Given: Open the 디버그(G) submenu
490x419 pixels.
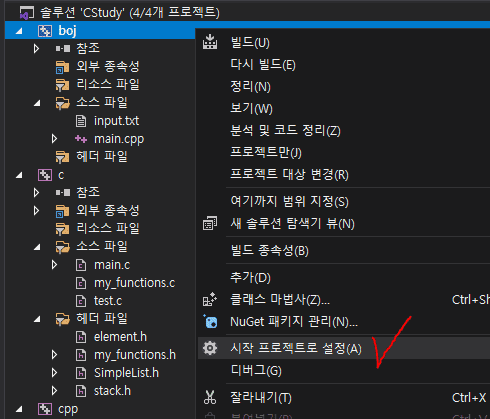Looking at the screenshot, I should tap(256, 370).
